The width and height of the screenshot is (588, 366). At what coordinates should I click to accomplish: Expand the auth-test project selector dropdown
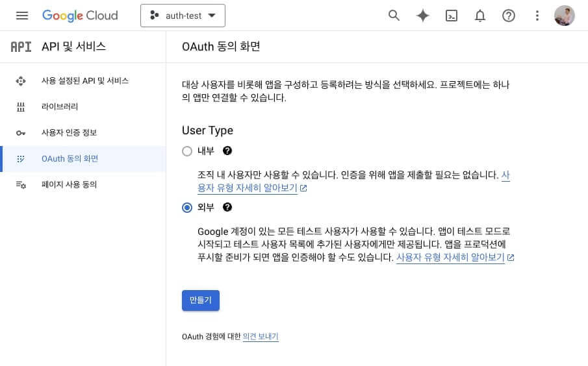pos(183,16)
